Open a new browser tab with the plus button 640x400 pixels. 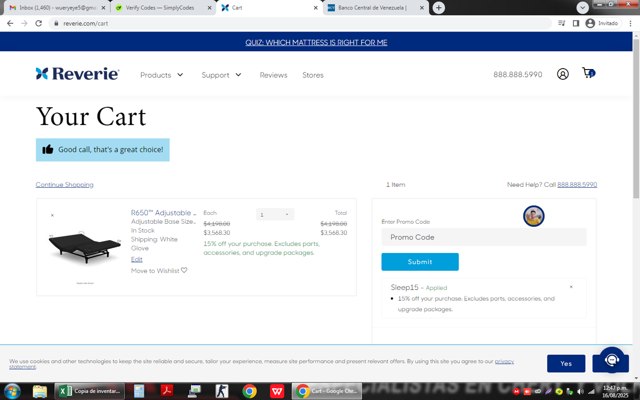(438, 8)
